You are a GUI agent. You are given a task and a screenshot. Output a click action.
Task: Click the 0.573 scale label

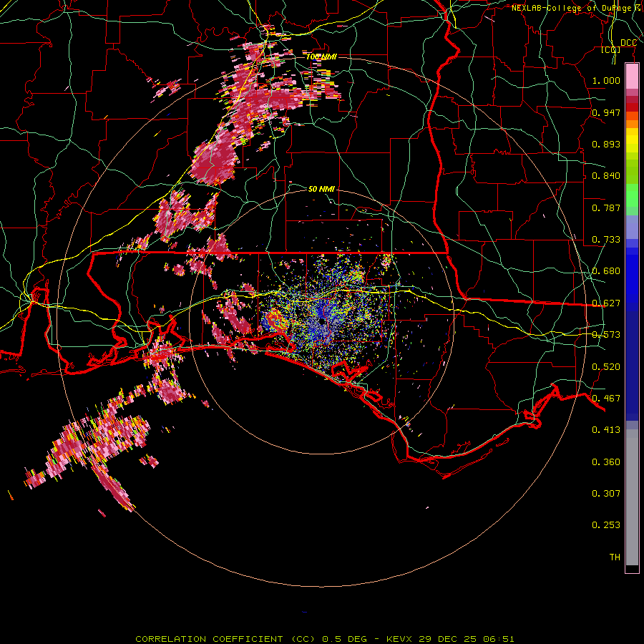[x=606, y=335]
